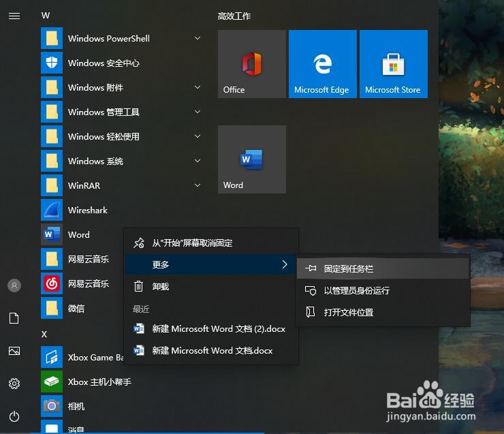Open the Windows PowerShell folder icon

[x=52, y=38]
